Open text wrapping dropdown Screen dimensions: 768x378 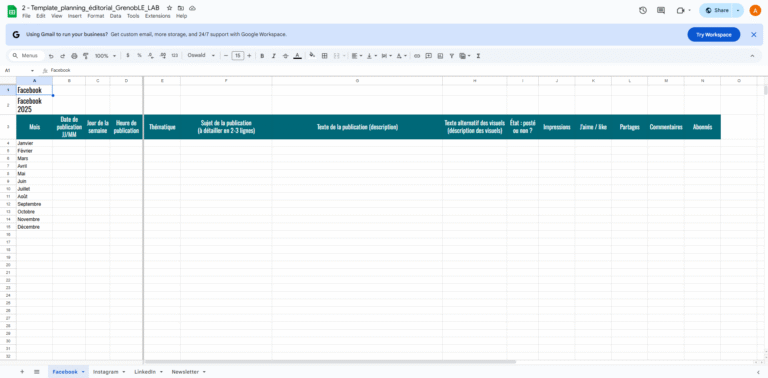coord(386,56)
